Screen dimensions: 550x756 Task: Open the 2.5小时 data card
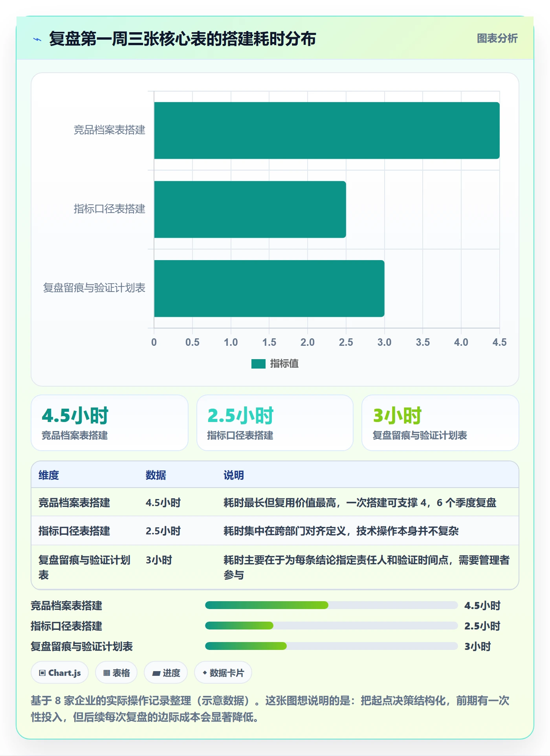tap(275, 423)
